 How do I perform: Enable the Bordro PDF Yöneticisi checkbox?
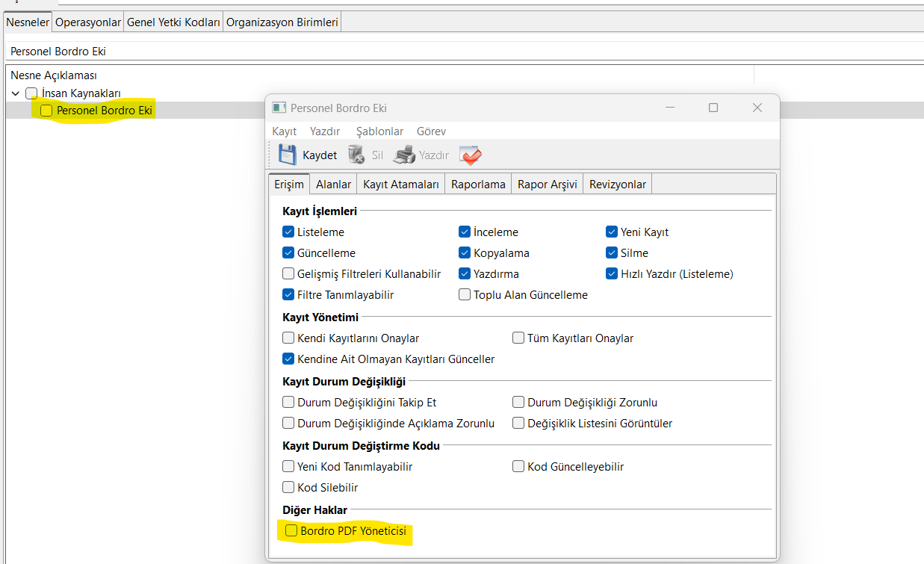(291, 531)
